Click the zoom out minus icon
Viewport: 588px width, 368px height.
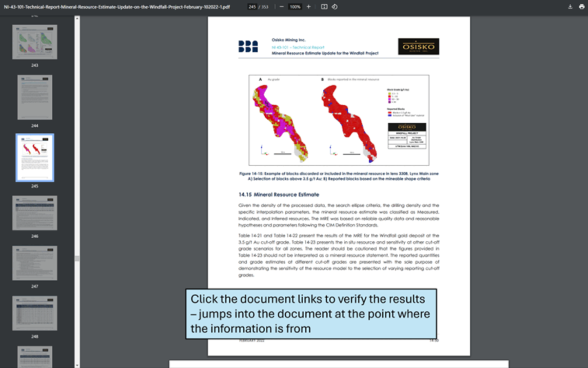click(281, 7)
